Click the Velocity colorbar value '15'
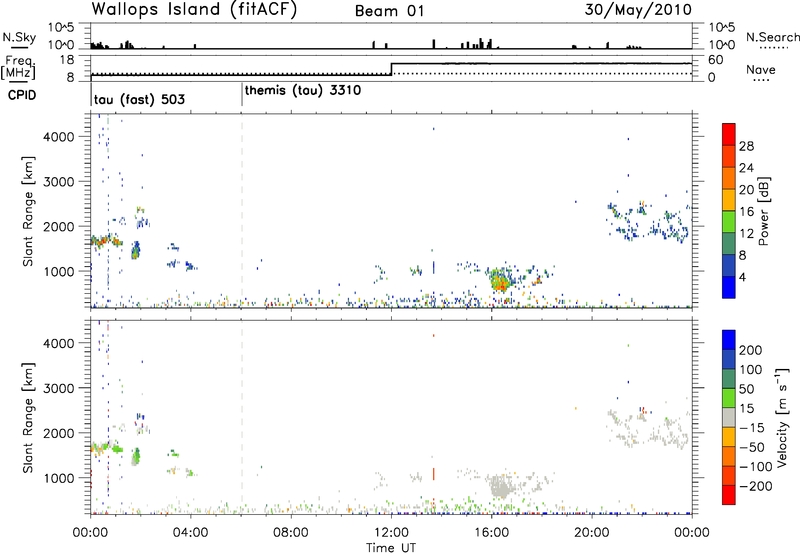Screen dimensions: 800x554 point(746,409)
